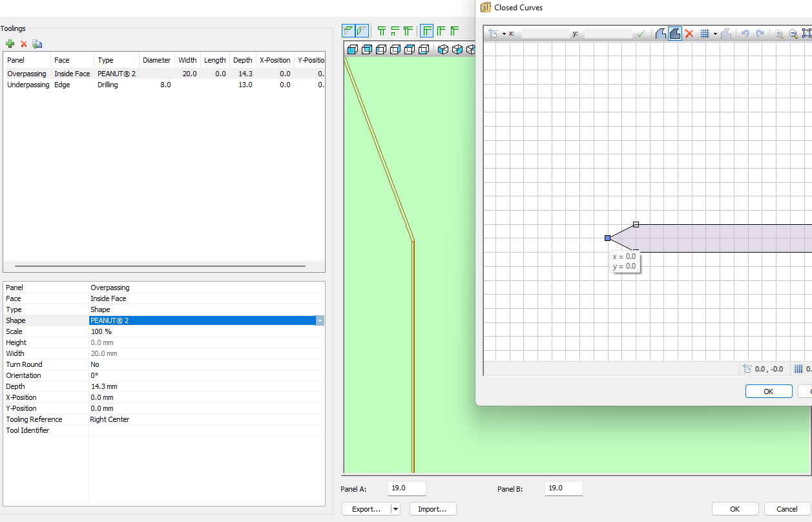Click the Export... button
The height and width of the screenshot is (522, 812).
(x=366, y=509)
